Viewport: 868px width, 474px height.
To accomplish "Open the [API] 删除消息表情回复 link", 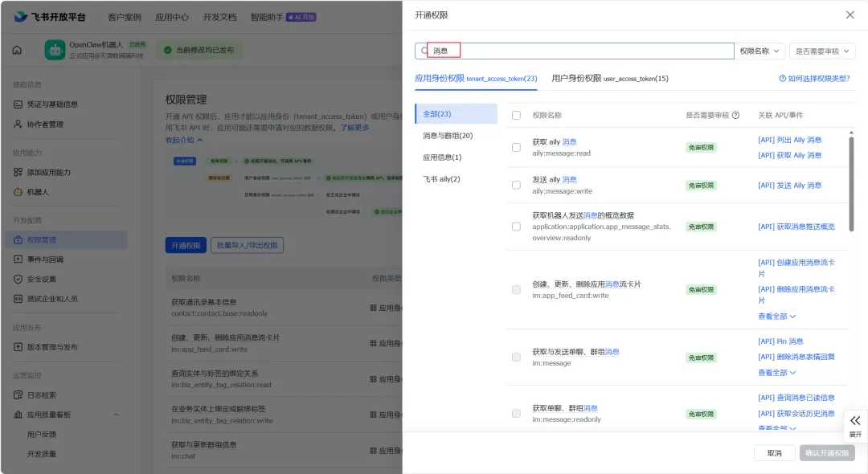I will click(x=796, y=357).
